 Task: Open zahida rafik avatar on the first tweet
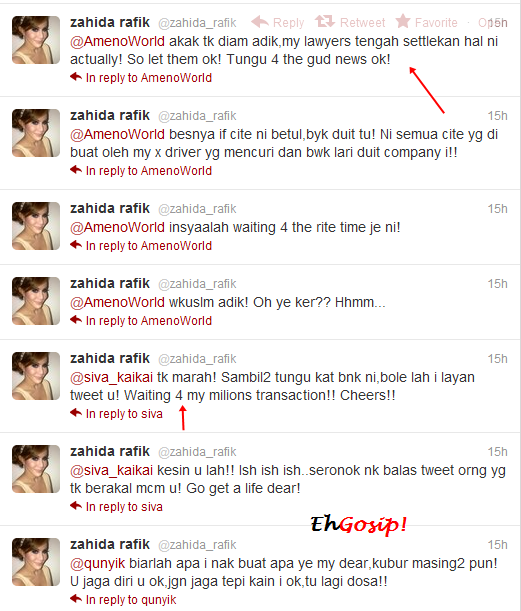(36, 40)
